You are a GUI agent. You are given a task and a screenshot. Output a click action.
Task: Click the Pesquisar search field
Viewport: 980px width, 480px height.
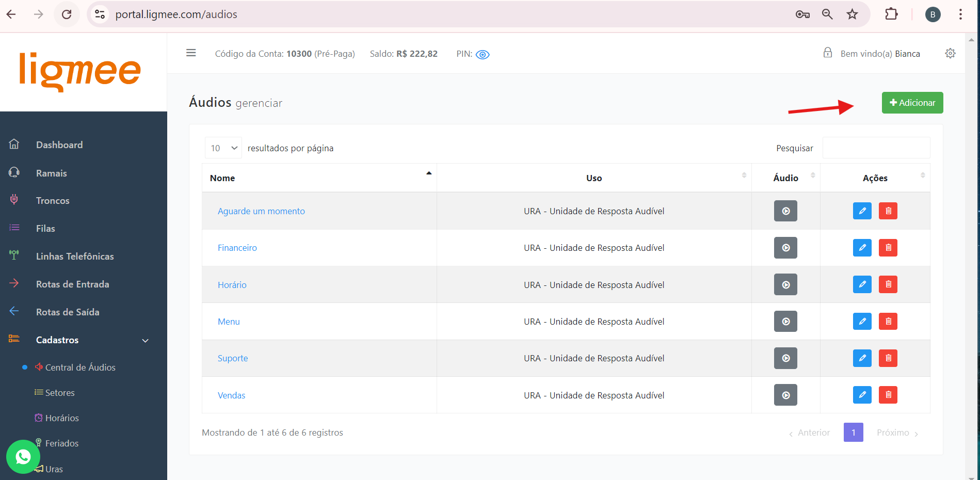876,148
